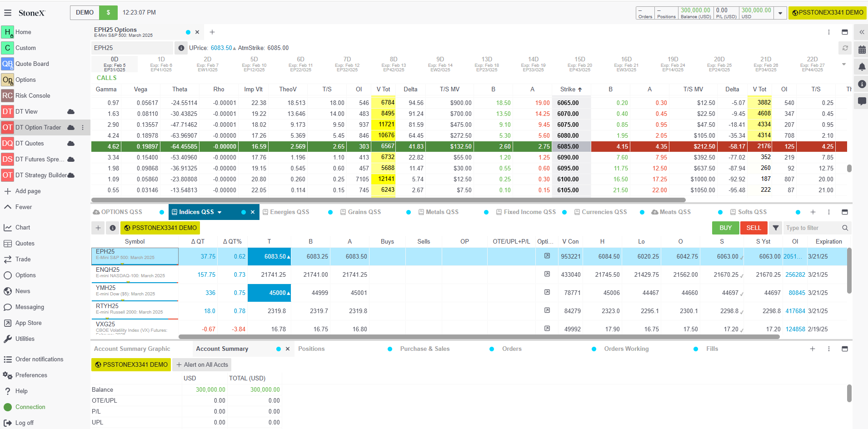Open the Quote Board page icon
The width and height of the screenshot is (868, 429).
coord(7,64)
